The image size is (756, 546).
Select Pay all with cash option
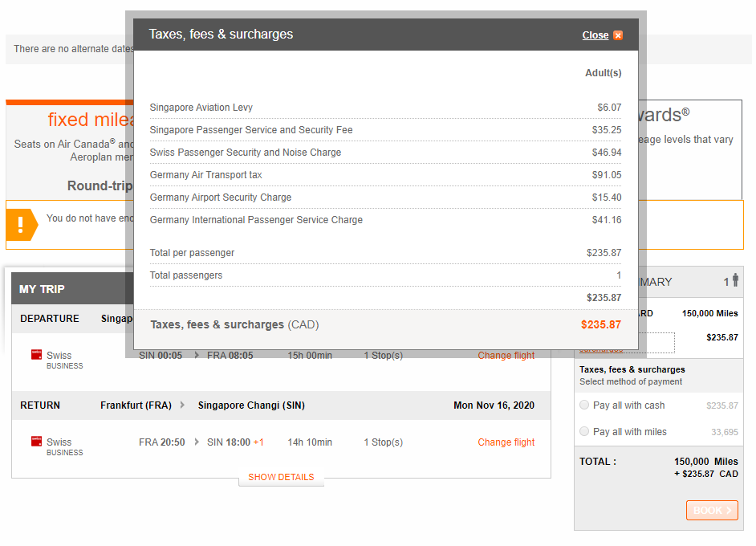tap(584, 405)
